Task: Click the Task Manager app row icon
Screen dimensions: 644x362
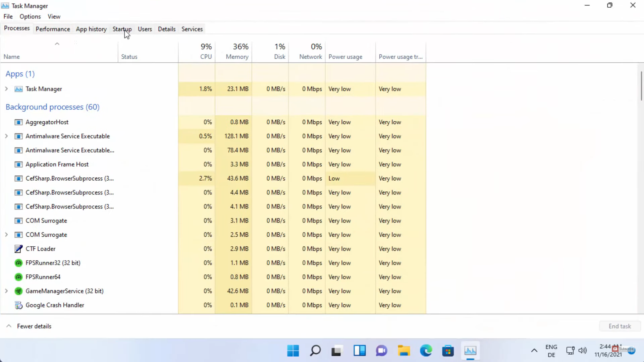Action: pyautogui.click(x=18, y=89)
